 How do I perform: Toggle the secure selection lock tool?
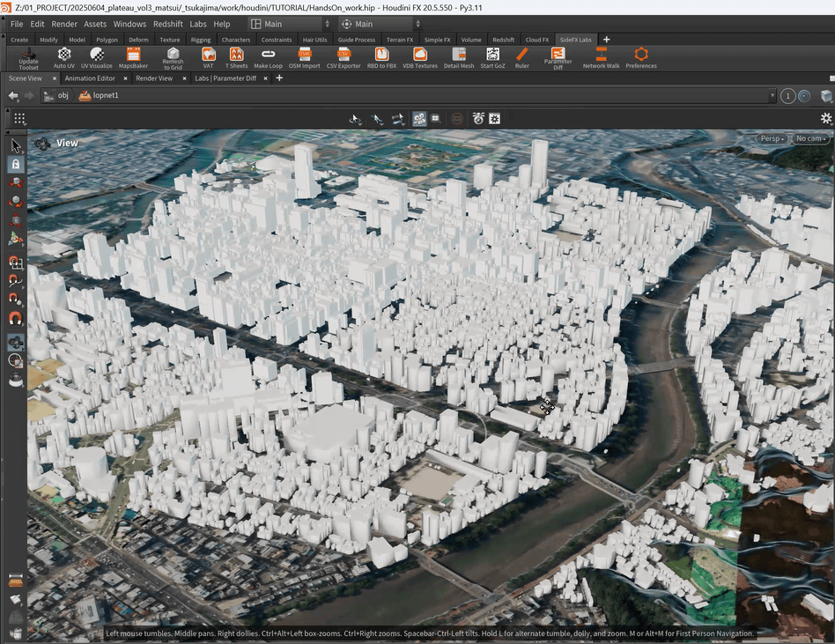(15, 164)
